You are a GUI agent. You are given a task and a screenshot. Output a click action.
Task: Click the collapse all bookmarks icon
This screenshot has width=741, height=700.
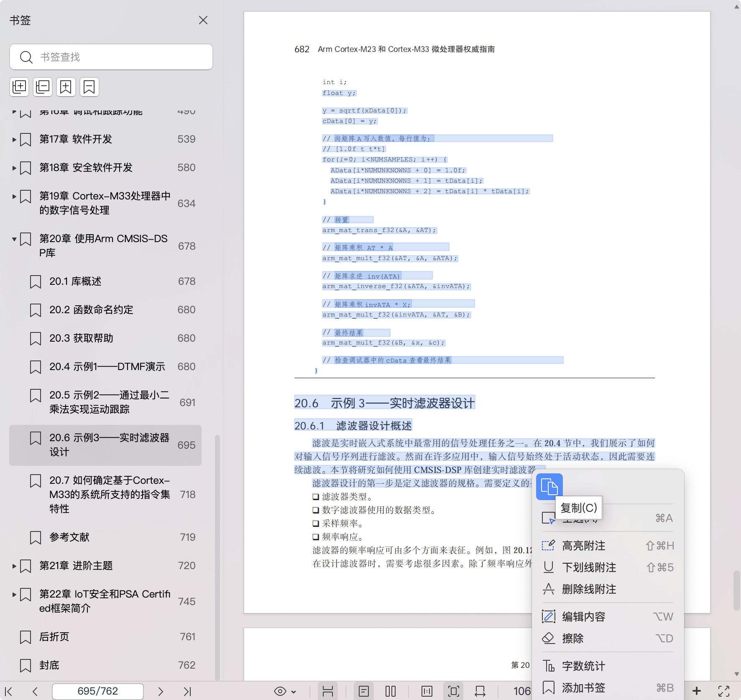(x=43, y=87)
